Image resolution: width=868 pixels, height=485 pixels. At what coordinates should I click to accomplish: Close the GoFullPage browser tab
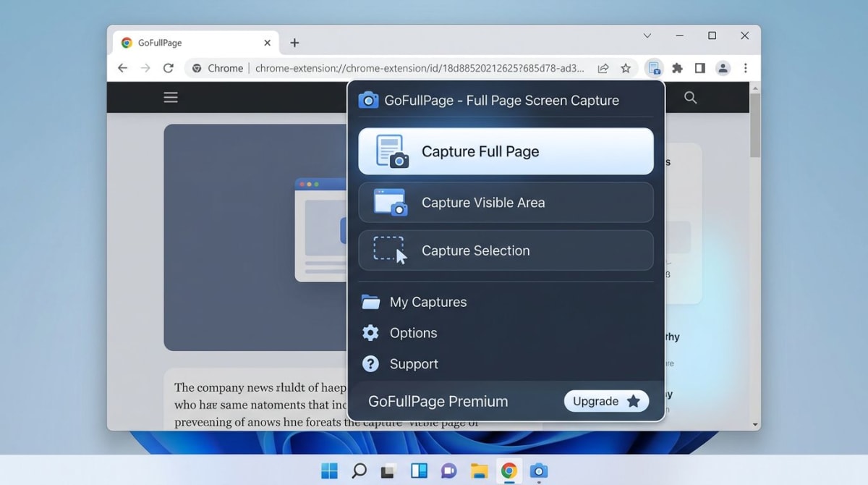tap(267, 43)
